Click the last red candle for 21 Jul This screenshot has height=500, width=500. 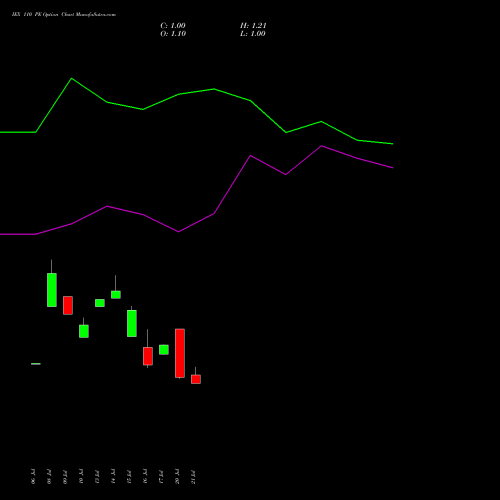point(196,379)
